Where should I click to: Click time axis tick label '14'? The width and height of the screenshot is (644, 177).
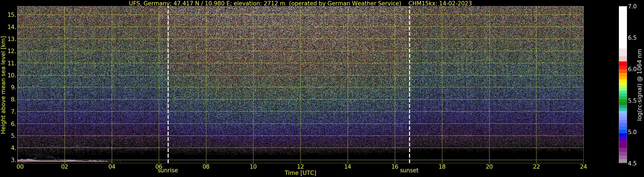[x=347, y=166]
